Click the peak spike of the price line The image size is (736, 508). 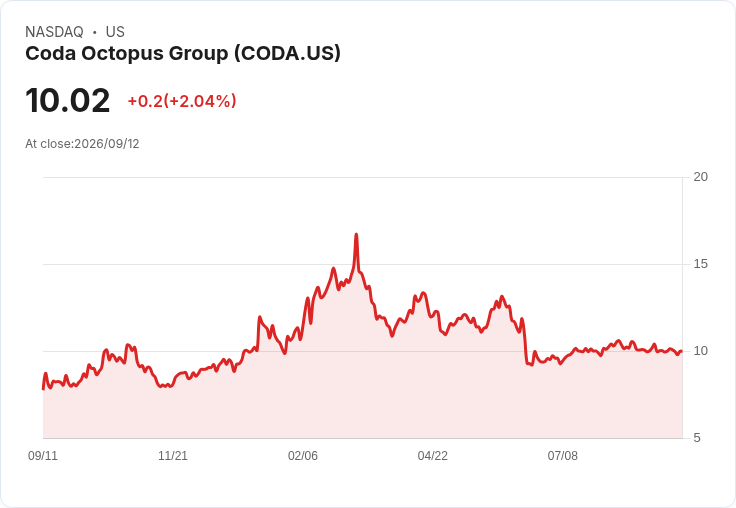tap(356, 234)
